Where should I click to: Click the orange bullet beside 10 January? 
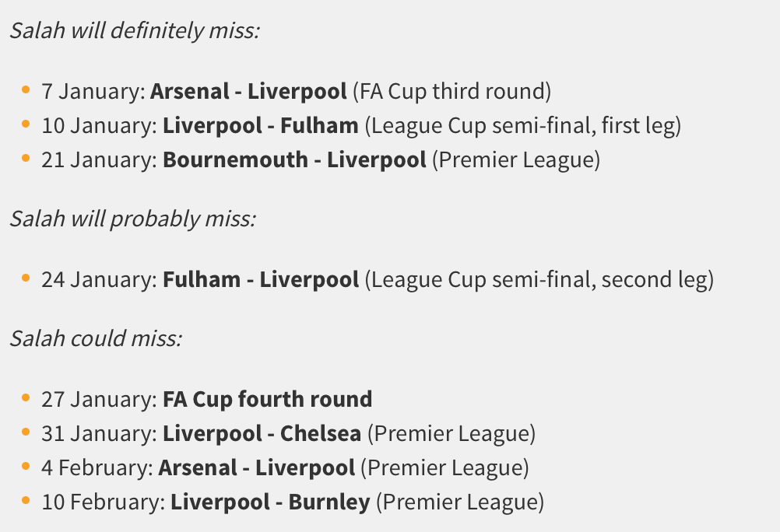(26, 124)
